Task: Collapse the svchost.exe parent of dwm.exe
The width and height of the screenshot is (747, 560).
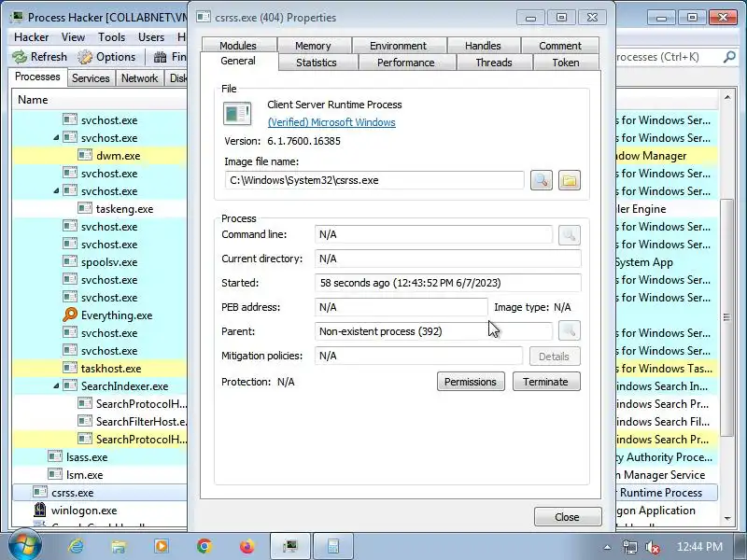Action: click(x=56, y=137)
